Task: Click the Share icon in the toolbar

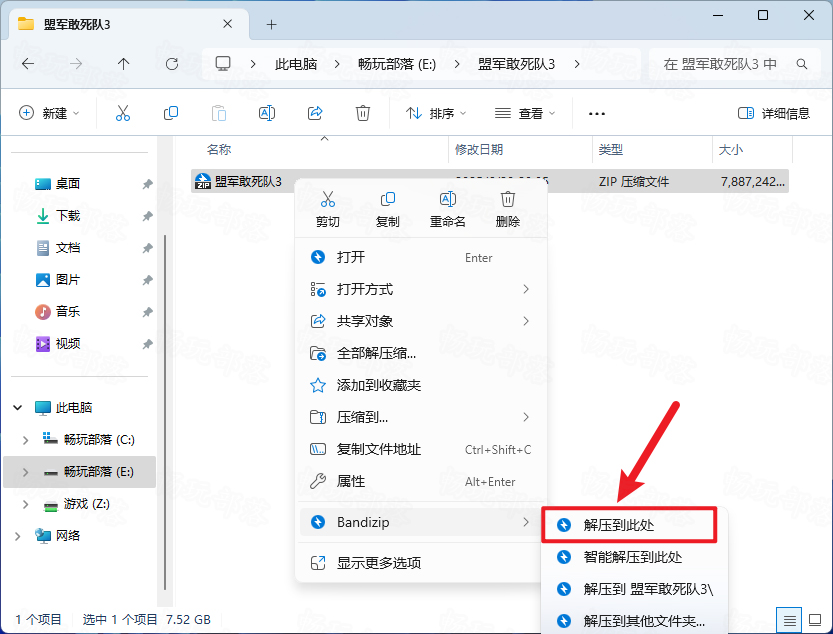Action: pyautogui.click(x=315, y=113)
